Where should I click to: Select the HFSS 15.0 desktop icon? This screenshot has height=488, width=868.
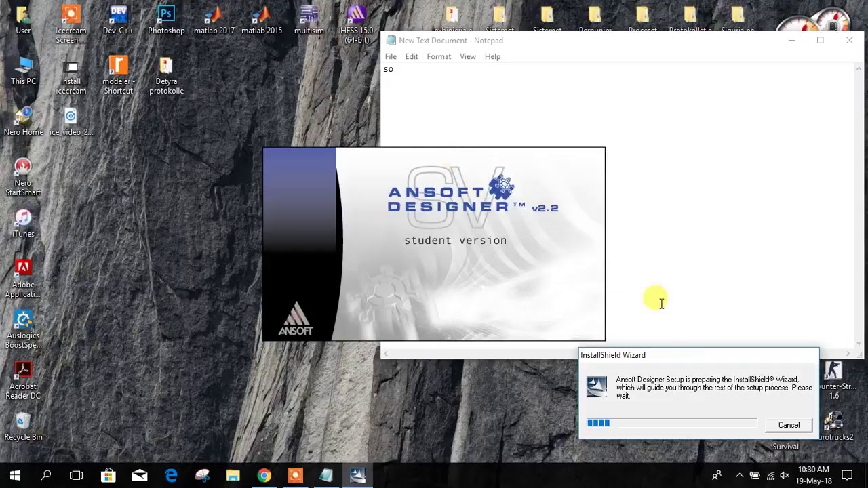[357, 24]
